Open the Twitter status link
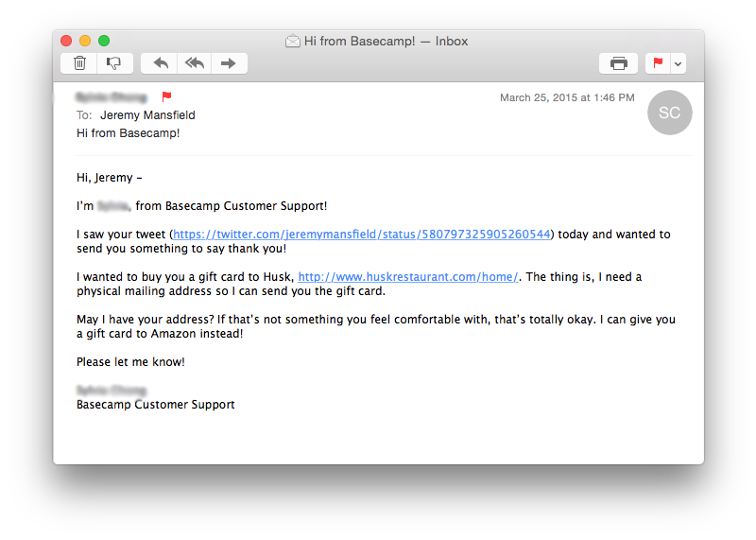This screenshot has height=540, width=756. point(361,235)
